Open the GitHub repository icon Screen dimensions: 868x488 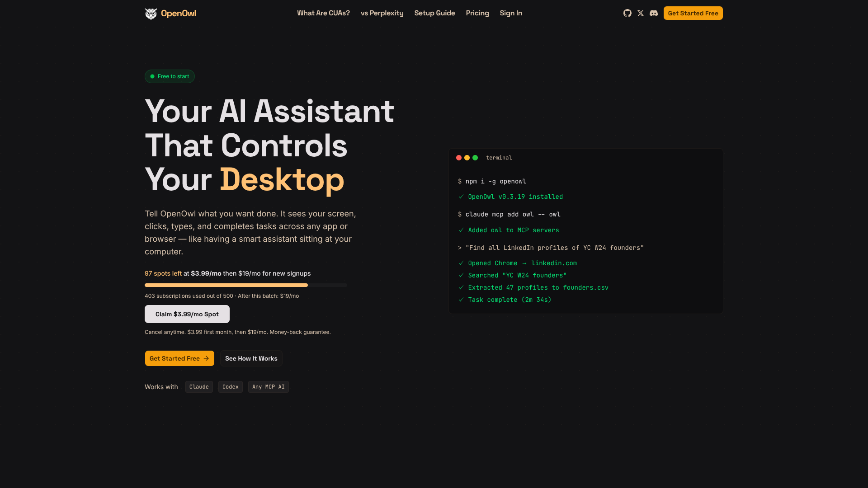pyautogui.click(x=627, y=13)
